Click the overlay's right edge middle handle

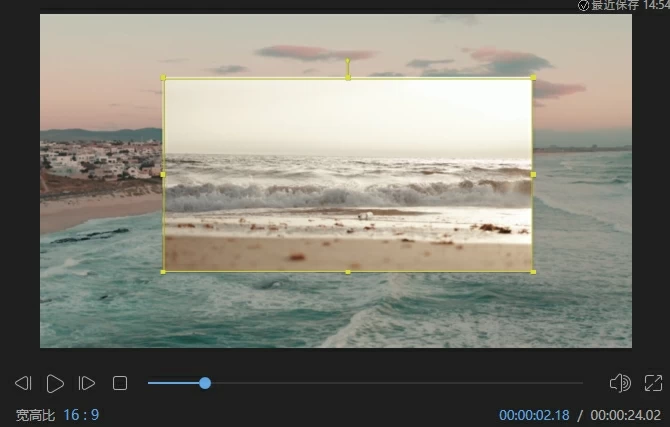pos(533,174)
